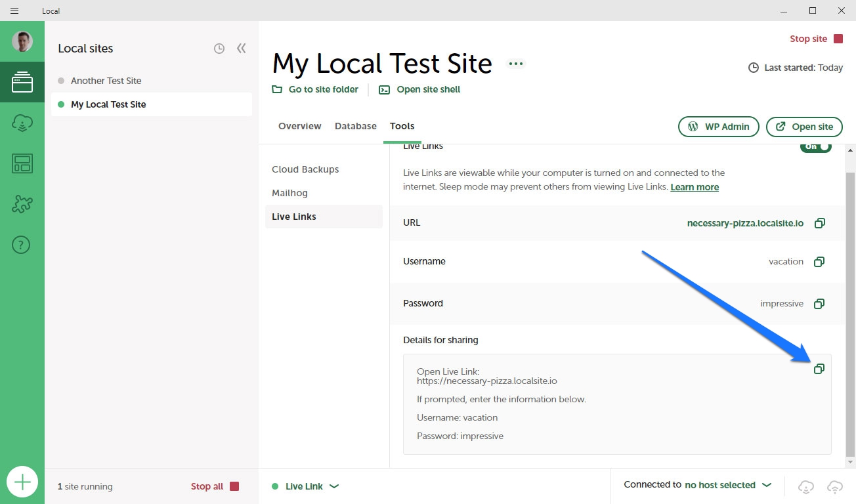This screenshot has width=856, height=504.
Task: Click the Details for sharing text box
Action: click(x=617, y=404)
